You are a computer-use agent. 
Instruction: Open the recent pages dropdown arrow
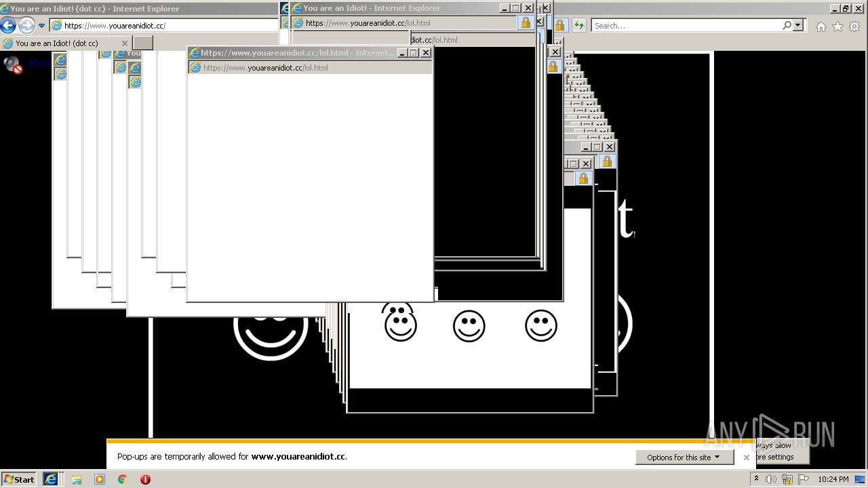click(41, 26)
